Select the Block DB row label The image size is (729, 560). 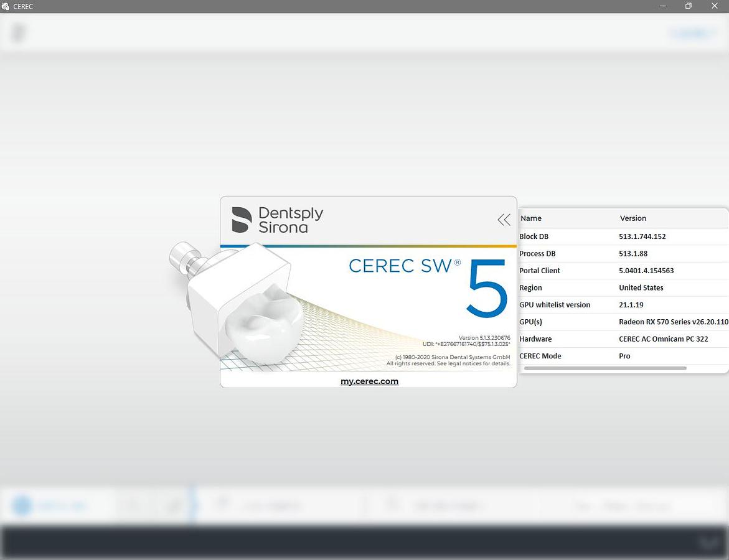[x=534, y=236]
